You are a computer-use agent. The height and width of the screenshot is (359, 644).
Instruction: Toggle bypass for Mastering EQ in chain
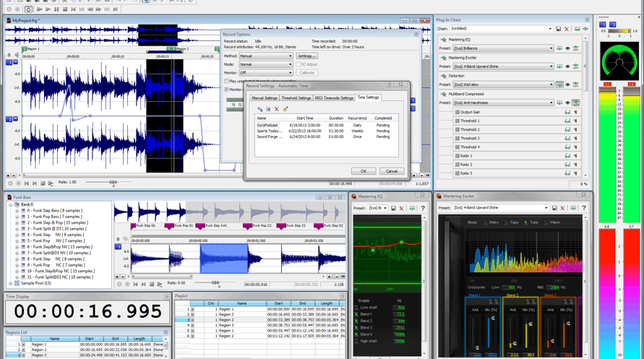559,48
